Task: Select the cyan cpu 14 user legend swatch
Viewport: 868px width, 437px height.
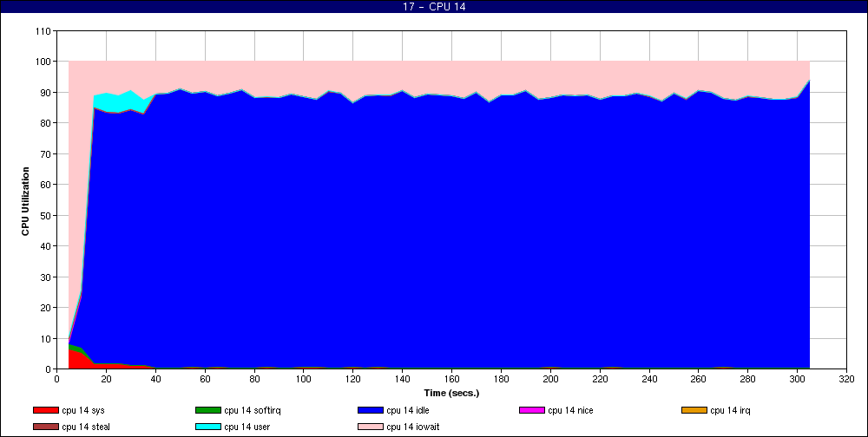Action: coord(207,427)
